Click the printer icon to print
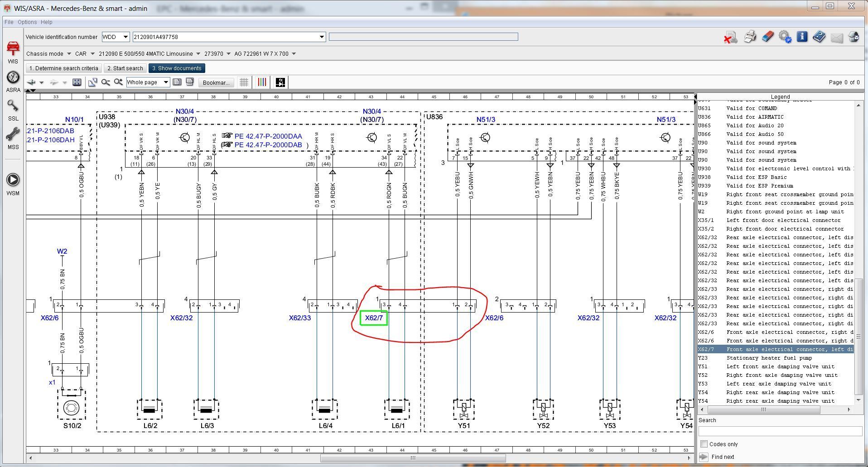The width and height of the screenshot is (868, 467). (750, 37)
